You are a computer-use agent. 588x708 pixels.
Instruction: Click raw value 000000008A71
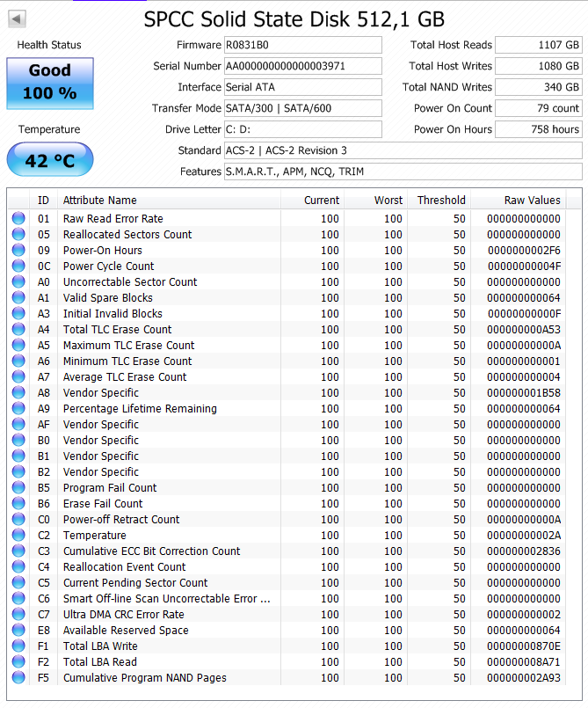tap(524, 662)
